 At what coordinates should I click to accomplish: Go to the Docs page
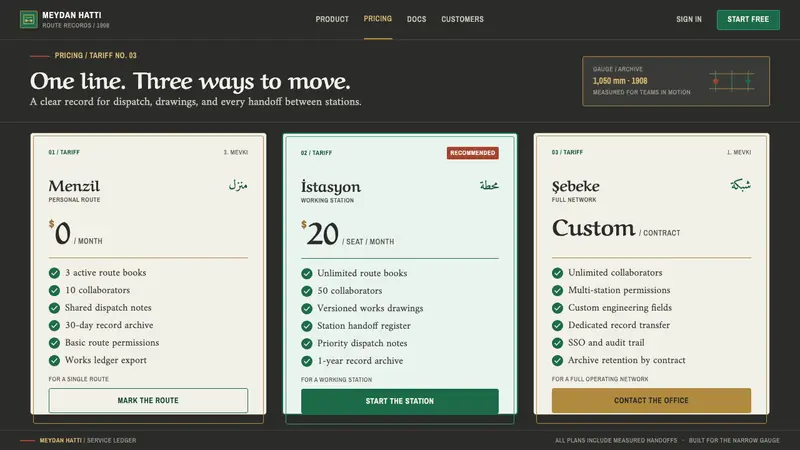click(416, 19)
